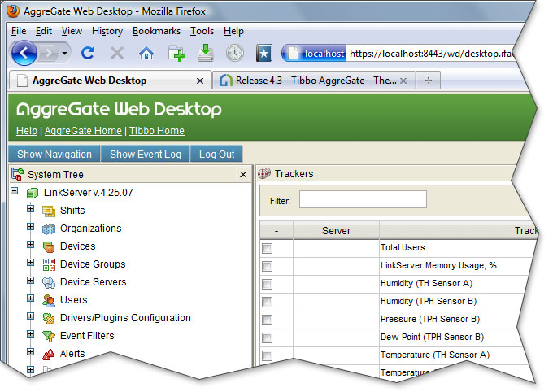Click the localhost site identity button
This screenshot has height=392, width=553.
tap(314, 54)
